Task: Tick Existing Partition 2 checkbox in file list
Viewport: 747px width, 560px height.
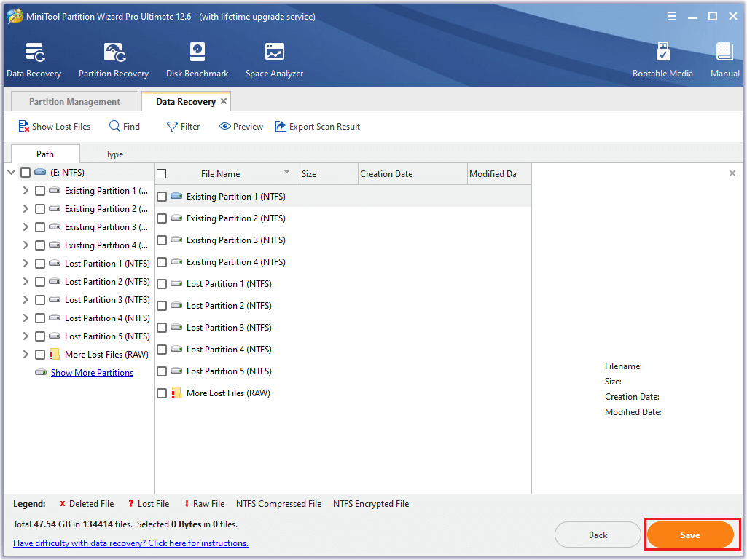Action: click(162, 218)
